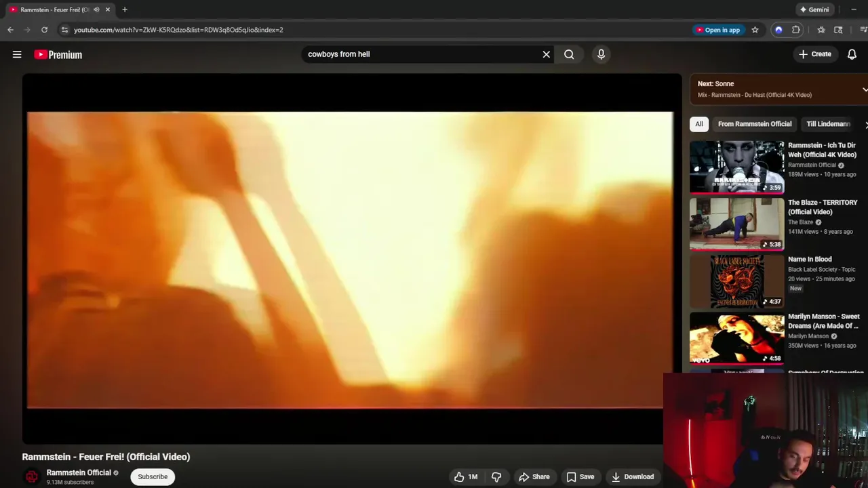This screenshot has height=488, width=868.
Task: Click 'Mix - Rammstein - Du Hast' text
Action: 755,95
